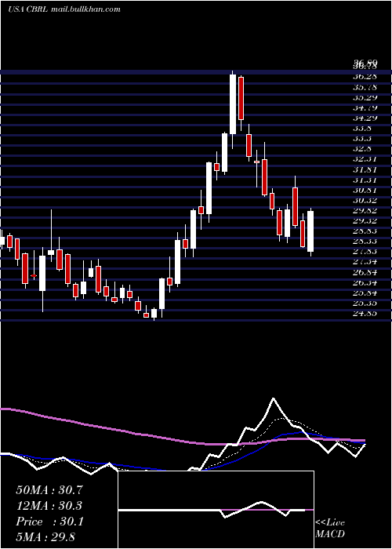Select the 32.31 price axis label
Viewport: 392px width, 549px height.
pos(365,159)
